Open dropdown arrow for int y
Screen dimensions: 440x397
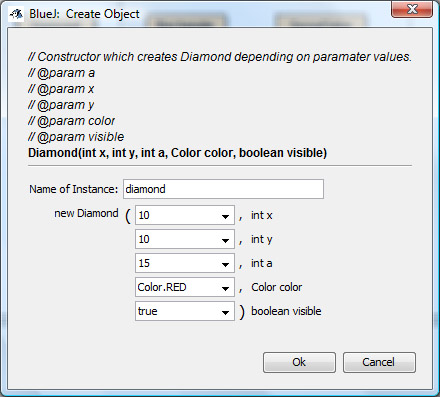click(x=225, y=240)
